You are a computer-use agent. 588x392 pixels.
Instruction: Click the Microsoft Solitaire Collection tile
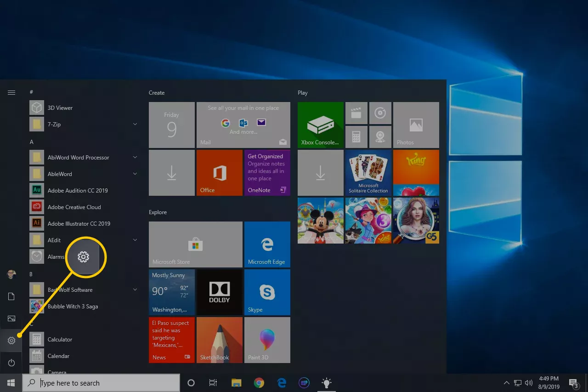click(368, 173)
